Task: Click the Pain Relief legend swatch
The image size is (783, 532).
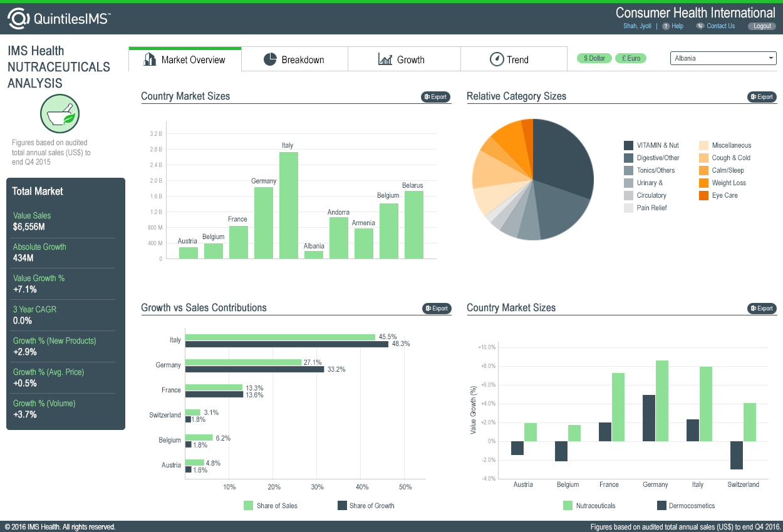Action: [628, 208]
